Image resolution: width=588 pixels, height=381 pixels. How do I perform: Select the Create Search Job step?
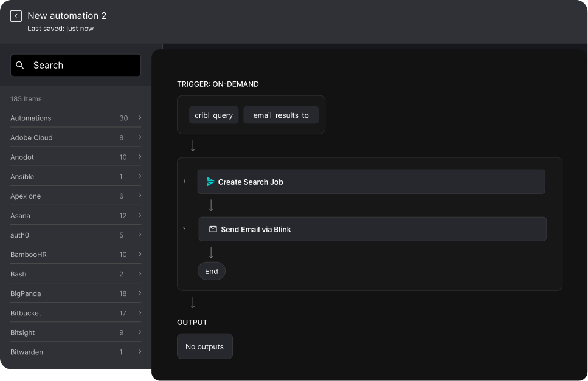(372, 182)
